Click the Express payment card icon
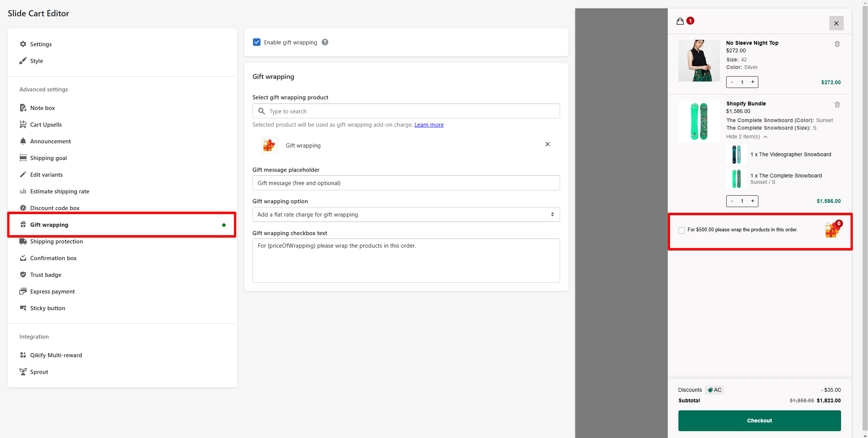 point(23,291)
